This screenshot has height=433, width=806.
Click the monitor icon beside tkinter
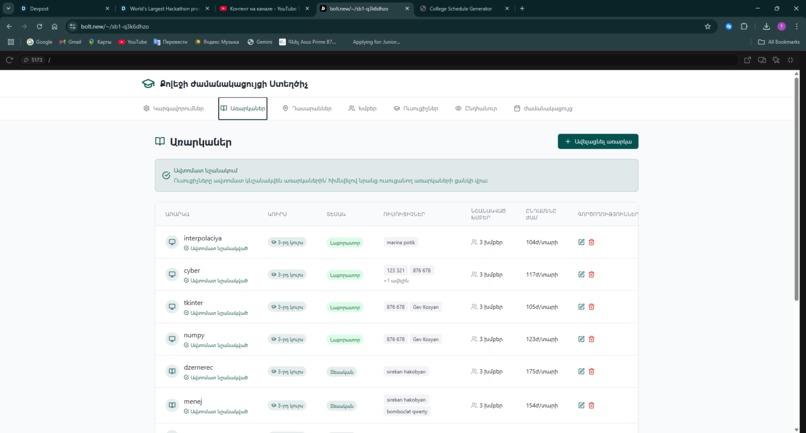[x=172, y=307]
